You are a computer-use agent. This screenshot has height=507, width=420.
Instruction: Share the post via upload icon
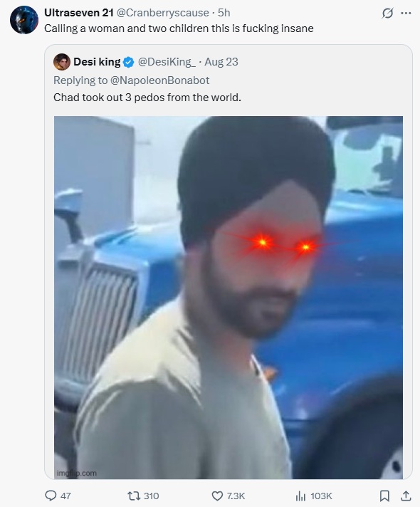tap(406, 496)
